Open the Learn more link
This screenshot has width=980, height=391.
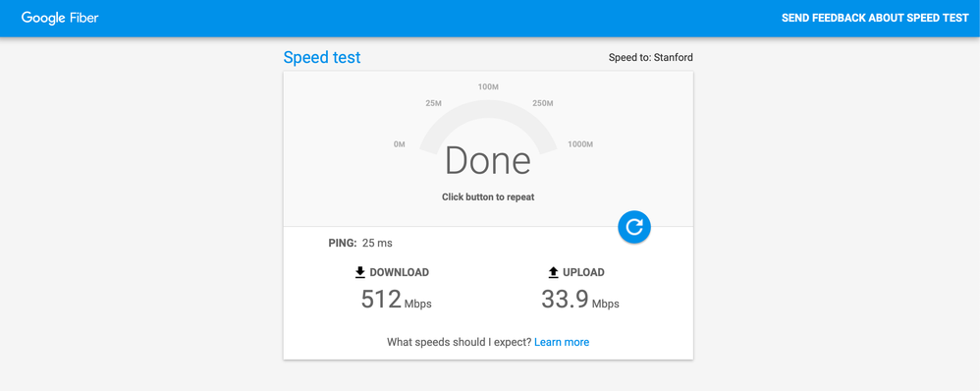[x=562, y=342]
